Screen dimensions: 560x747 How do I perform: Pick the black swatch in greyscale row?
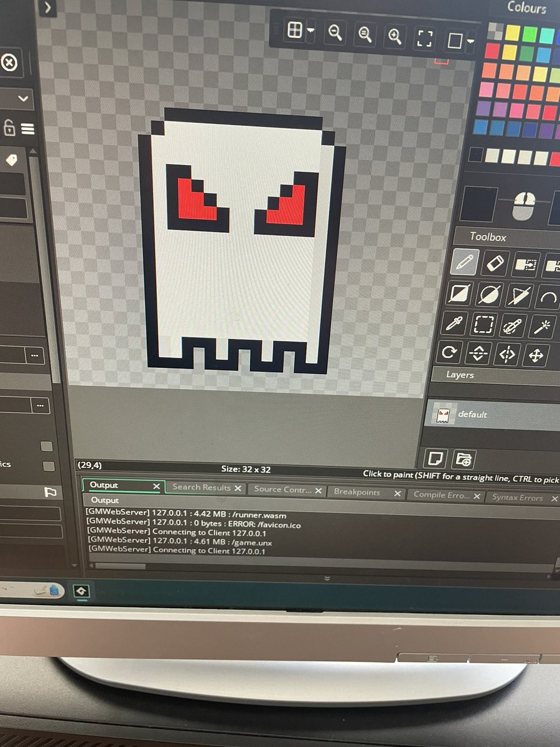point(476,154)
